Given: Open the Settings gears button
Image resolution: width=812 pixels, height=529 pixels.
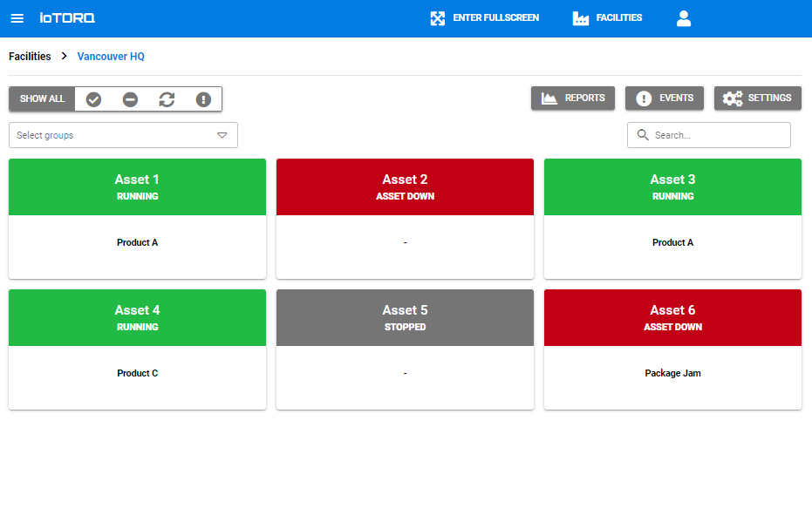Looking at the screenshot, I should click(757, 98).
